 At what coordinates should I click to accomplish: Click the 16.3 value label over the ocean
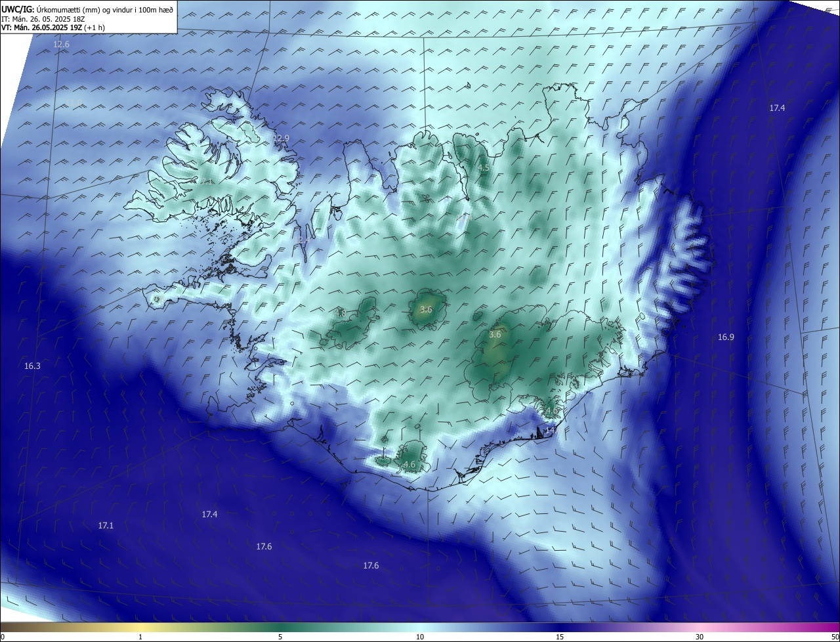[x=32, y=366]
